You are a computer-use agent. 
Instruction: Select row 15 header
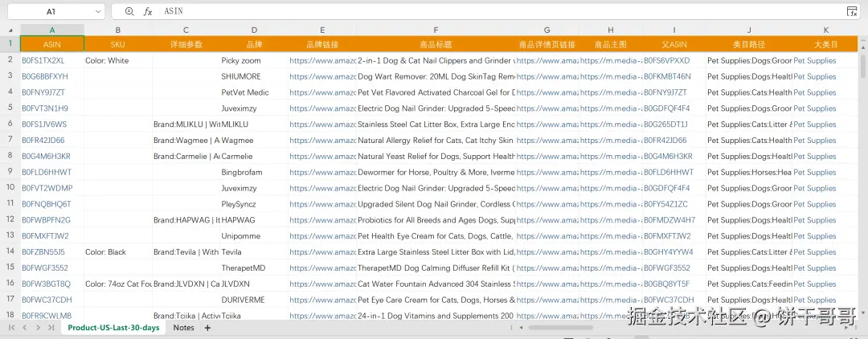[x=10, y=268]
